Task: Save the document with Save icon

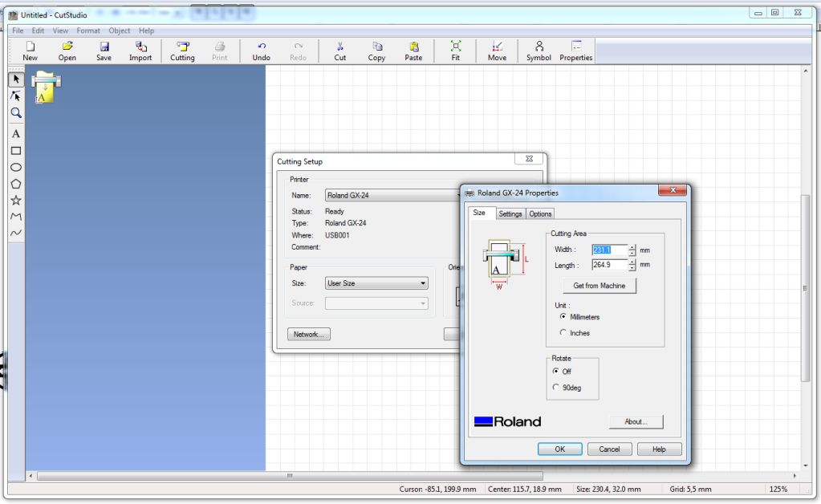Action: [x=104, y=51]
